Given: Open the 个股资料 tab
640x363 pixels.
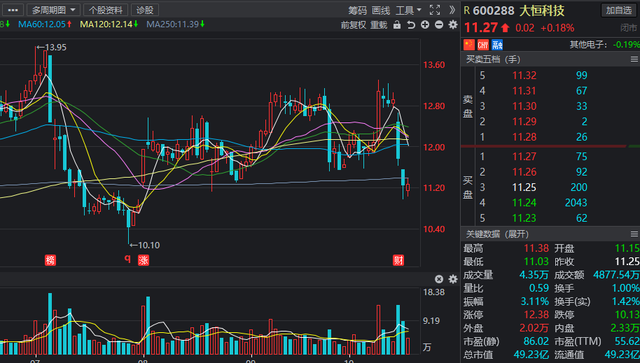Looking at the screenshot, I should coord(105,10).
